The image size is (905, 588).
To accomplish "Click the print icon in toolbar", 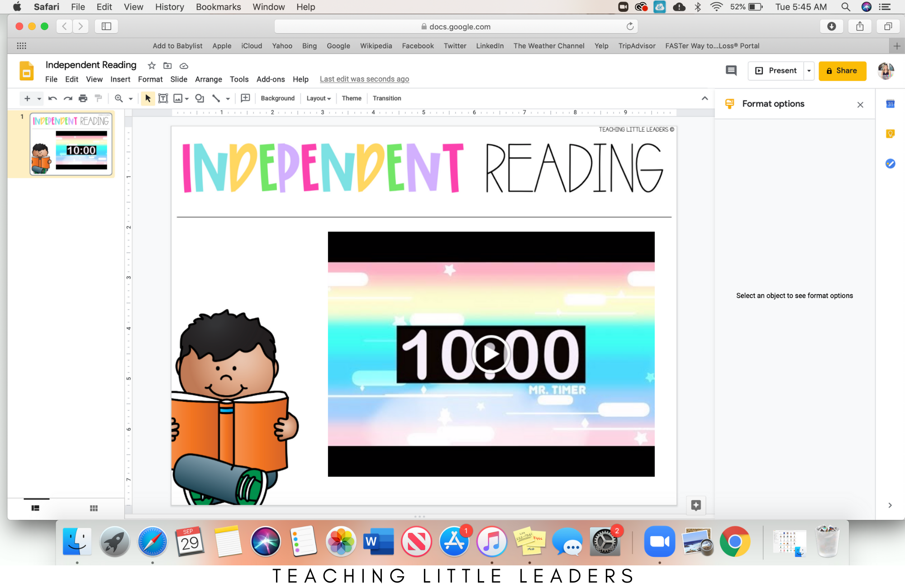I will 83,98.
